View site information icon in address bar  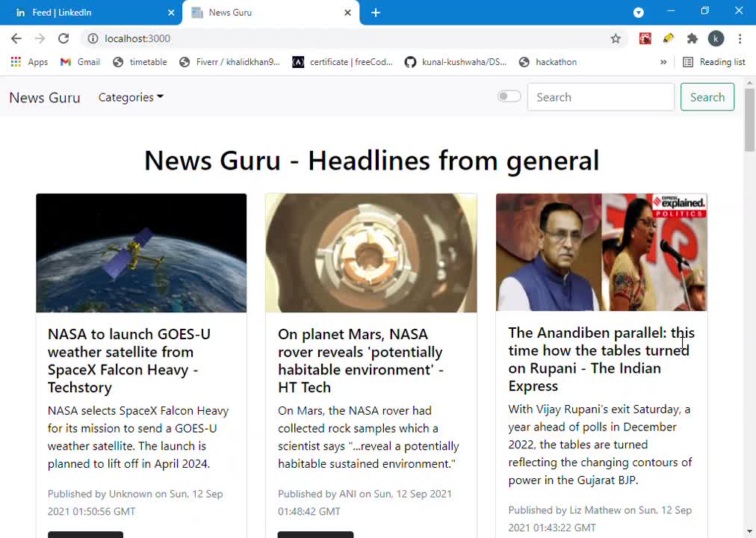93,39
